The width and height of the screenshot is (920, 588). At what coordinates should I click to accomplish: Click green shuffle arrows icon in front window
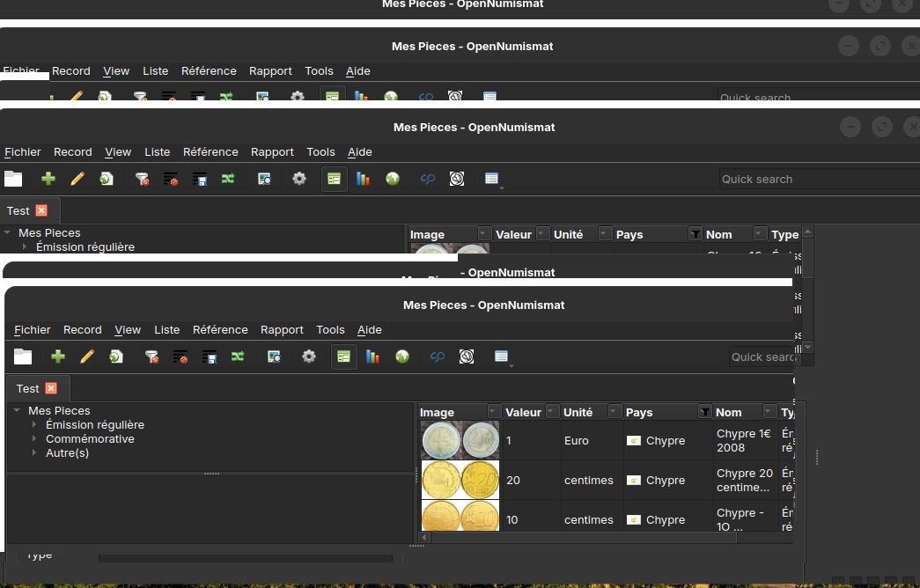[238, 356]
